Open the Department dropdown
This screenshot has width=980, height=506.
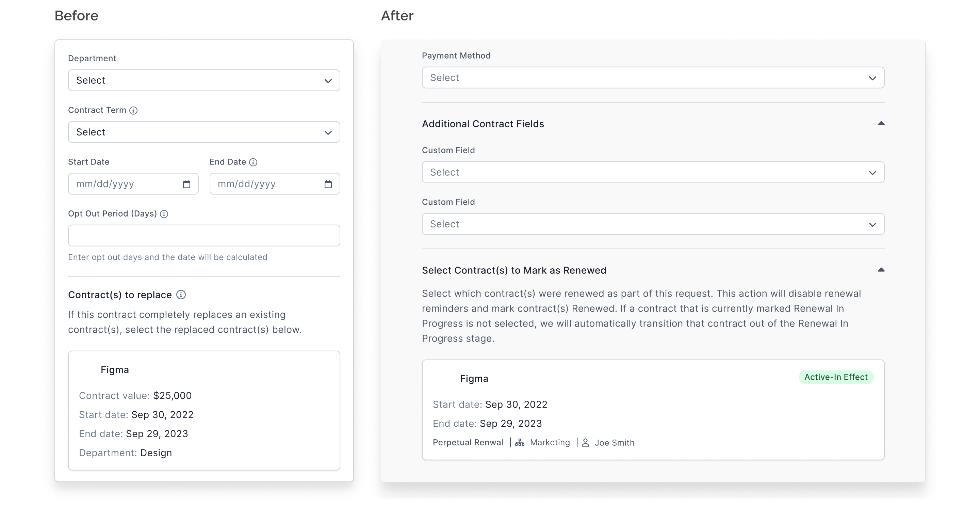pos(204,80)
